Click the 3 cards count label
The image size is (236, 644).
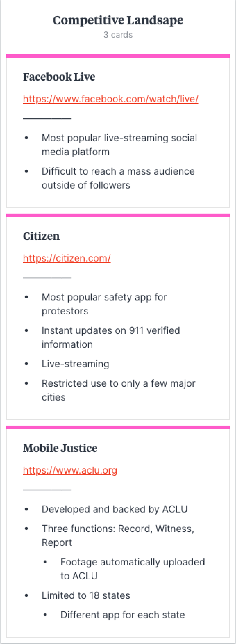118,35
